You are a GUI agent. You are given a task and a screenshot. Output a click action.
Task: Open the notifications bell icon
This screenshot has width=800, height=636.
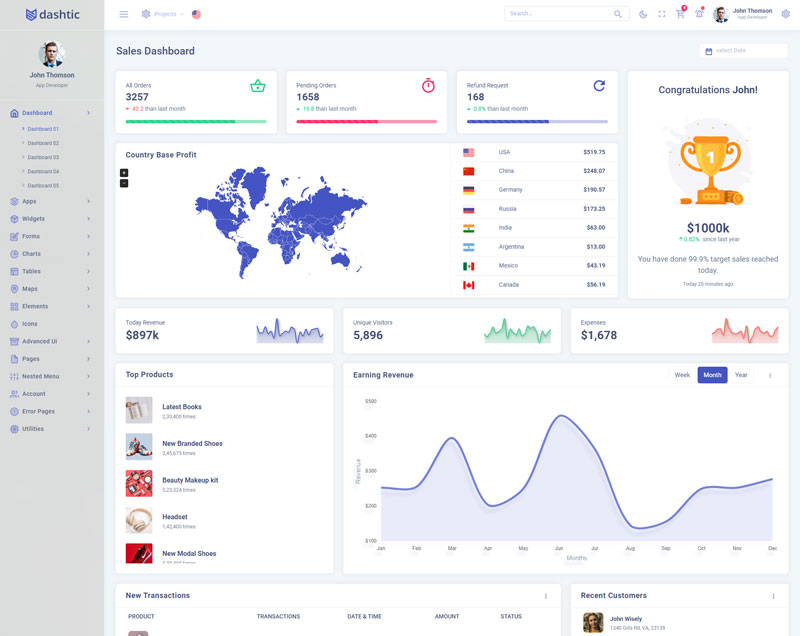click(x=699, y=14)
